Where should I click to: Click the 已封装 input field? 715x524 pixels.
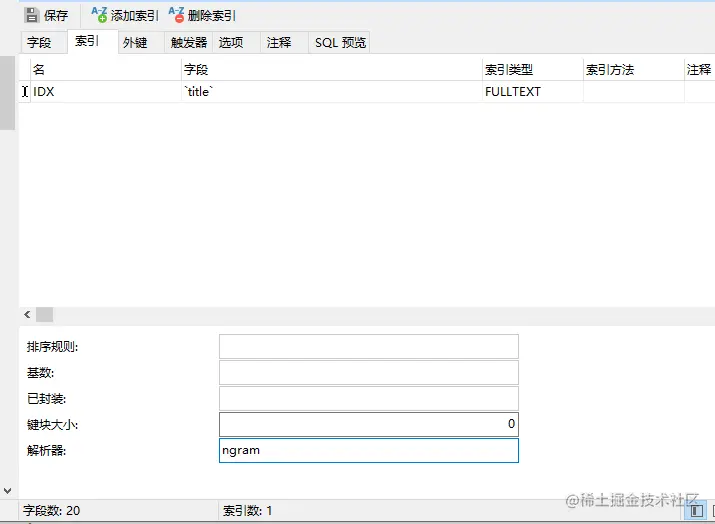point(368,399)
